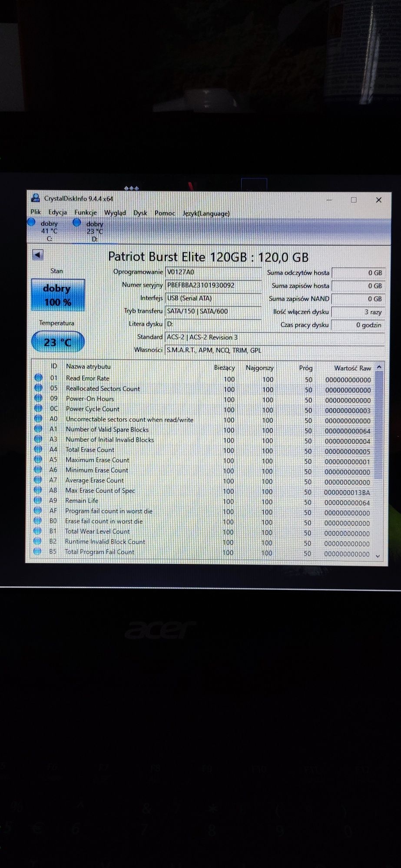
Task: Click raw value 0000000013BA
Action: click(x=347, y=493)
